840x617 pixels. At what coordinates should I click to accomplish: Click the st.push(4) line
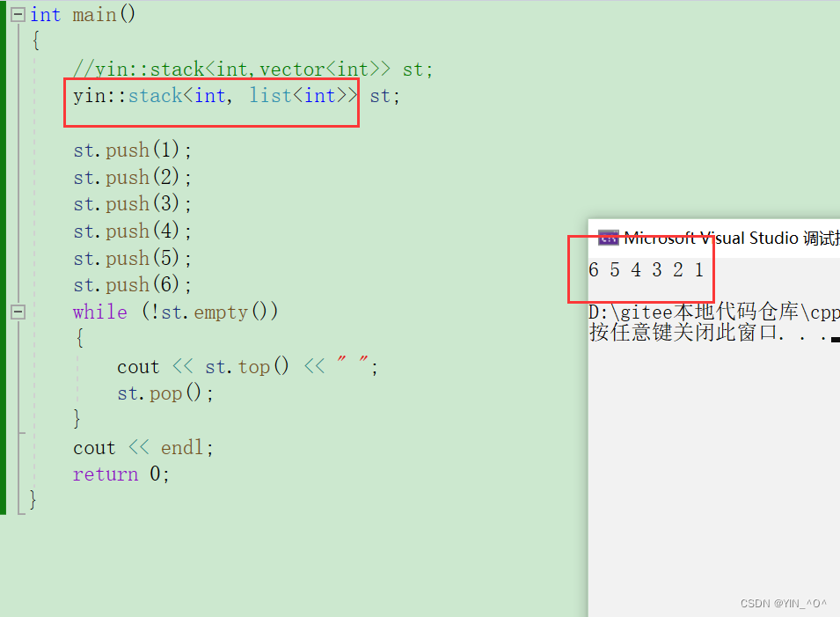[x=132, y=231]
